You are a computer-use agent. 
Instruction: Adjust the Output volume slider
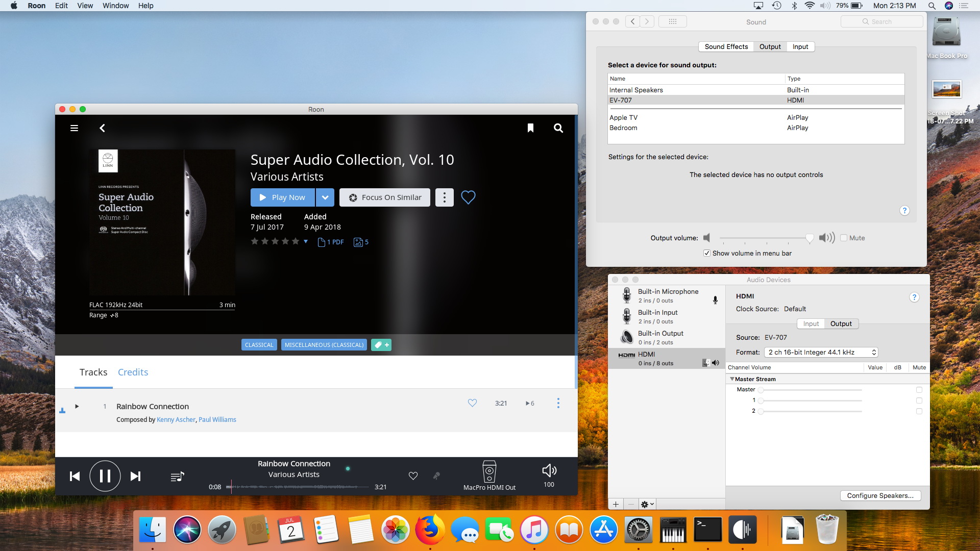click(765, 238)
